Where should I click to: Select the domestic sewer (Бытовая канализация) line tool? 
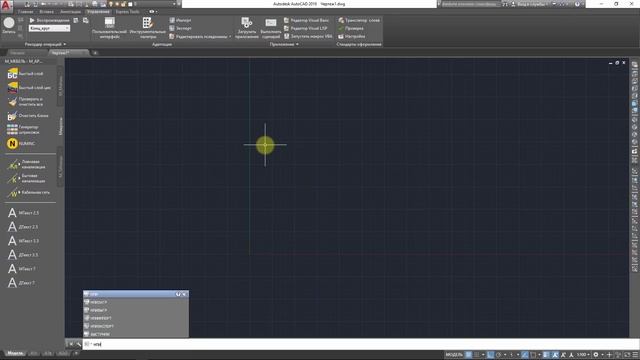(x=27, y=178)
